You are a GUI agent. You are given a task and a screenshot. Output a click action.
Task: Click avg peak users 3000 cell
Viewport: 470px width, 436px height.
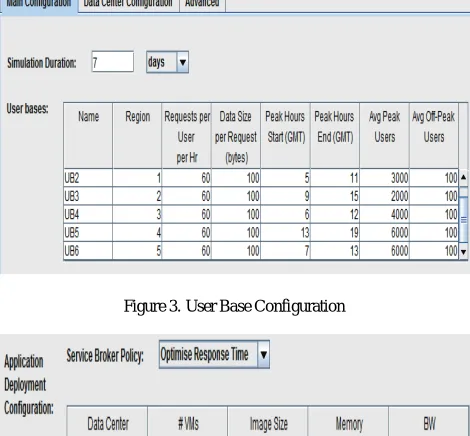click(x=384, y=178)
